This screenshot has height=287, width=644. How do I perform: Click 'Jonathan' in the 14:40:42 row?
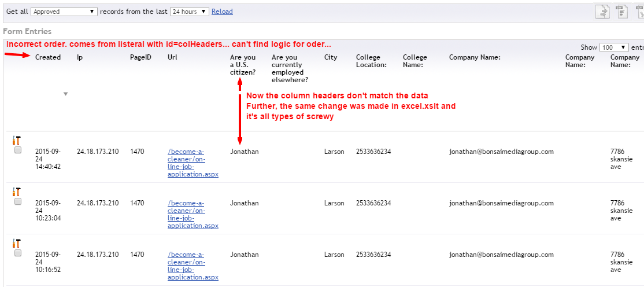(245, 152)
